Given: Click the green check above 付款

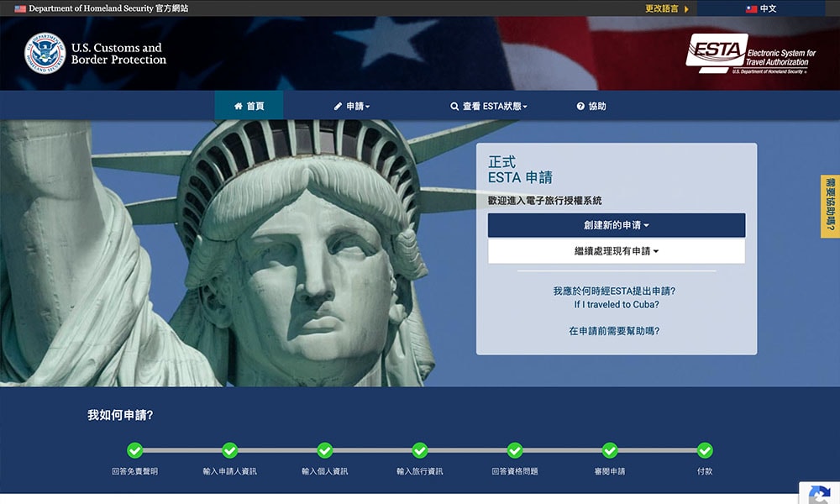Looking at the screenshot, I should (705, 450).
